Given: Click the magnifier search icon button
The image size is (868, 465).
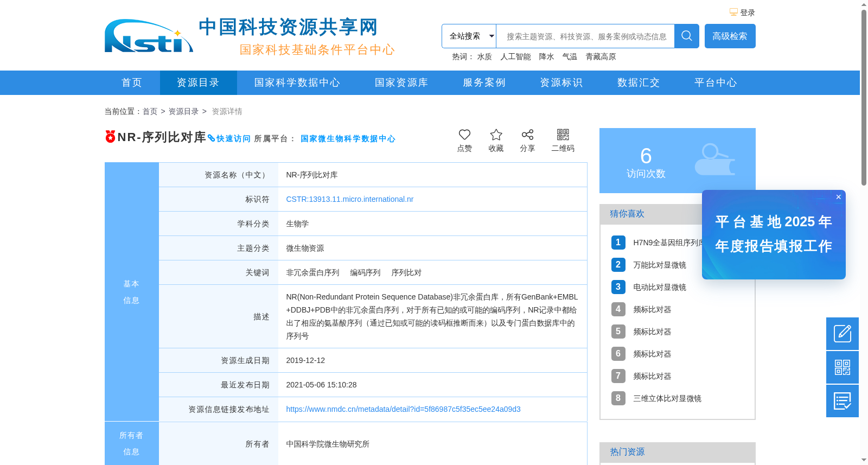Looking at the screenshot, I should (686, 36).
